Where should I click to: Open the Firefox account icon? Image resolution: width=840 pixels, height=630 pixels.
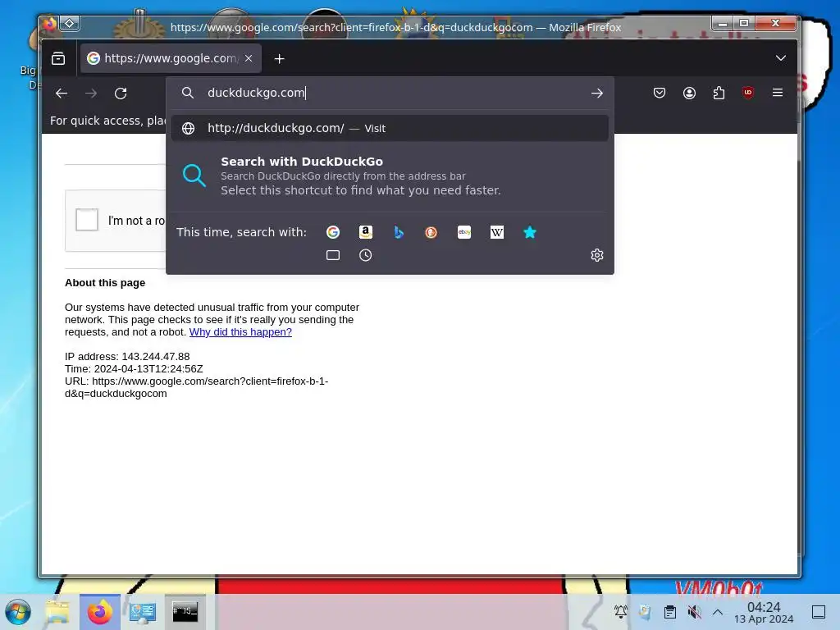[x=689, y=94]
